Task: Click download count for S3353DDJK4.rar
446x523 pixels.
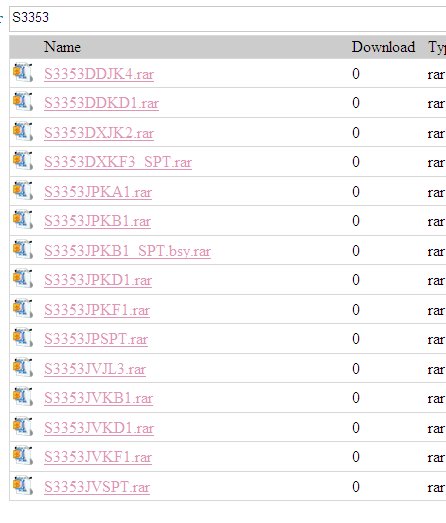Action: pyautogui.click(x=356, y=74)
